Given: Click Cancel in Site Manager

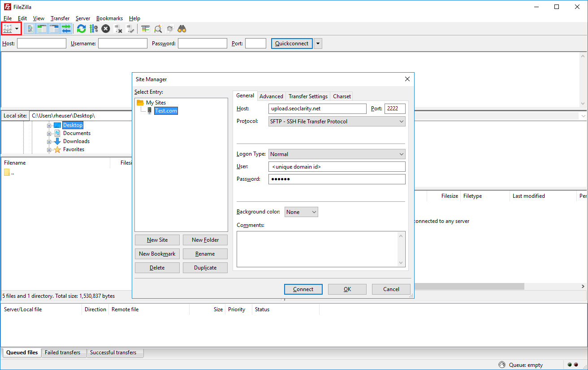Looking at the screenshot, I should pyautogui.click(x=391, y=289).
